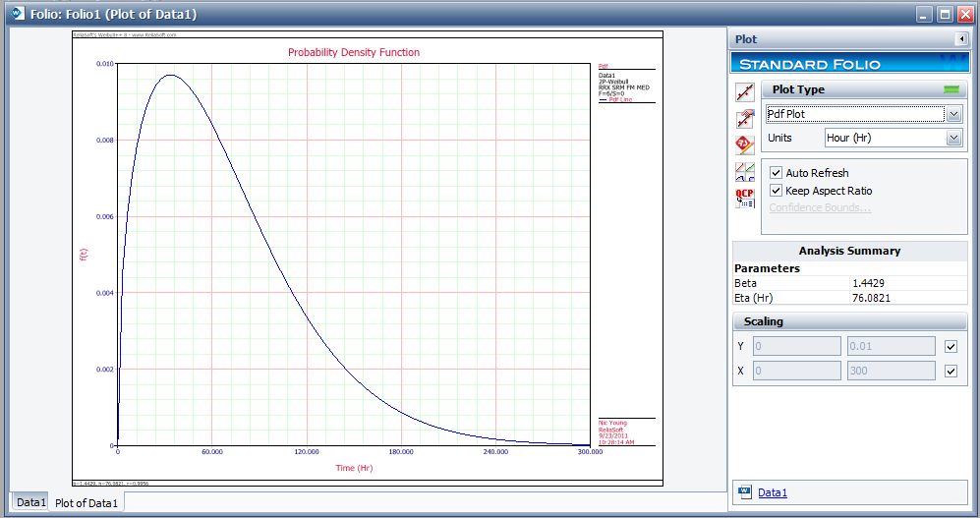
Task: Toggle the X scaling auto checkbox
Action: pyautogui.click(x=951, y=371)
